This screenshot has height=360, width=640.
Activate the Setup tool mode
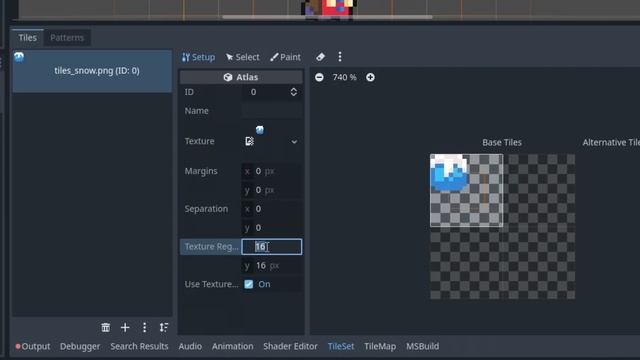tap(198, 57)
